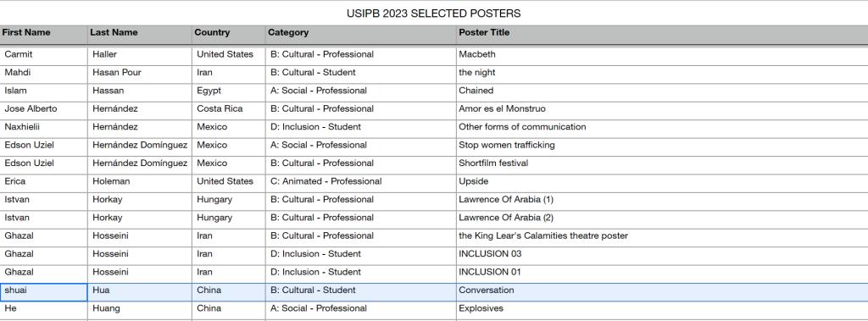Select the 'Macbeth' poster title cell
868x321 pixels.
[662, 56]
